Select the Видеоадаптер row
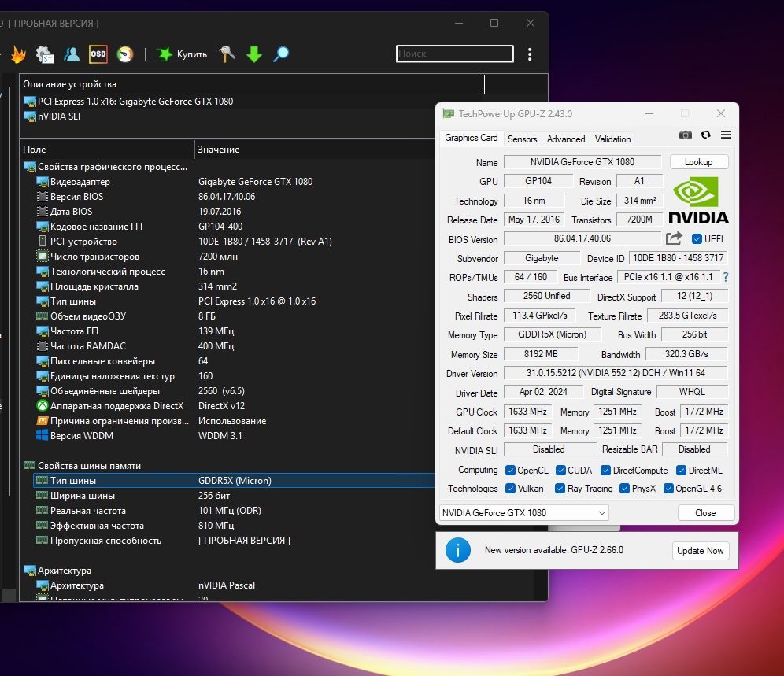The width and height of the screenshot is (784, 676). pos(235,182)
